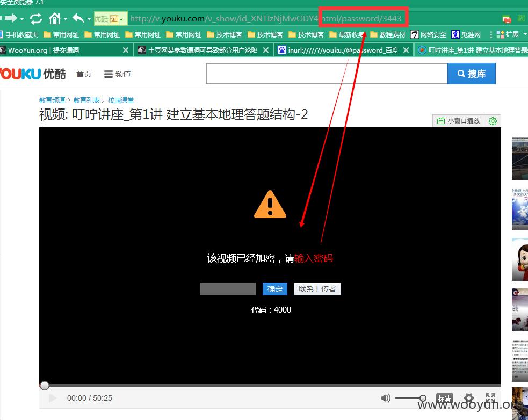The height and width of the screenshot is (420, 528).
Task: Open the 频道 hamburger menu
Action: coord(117,74)
